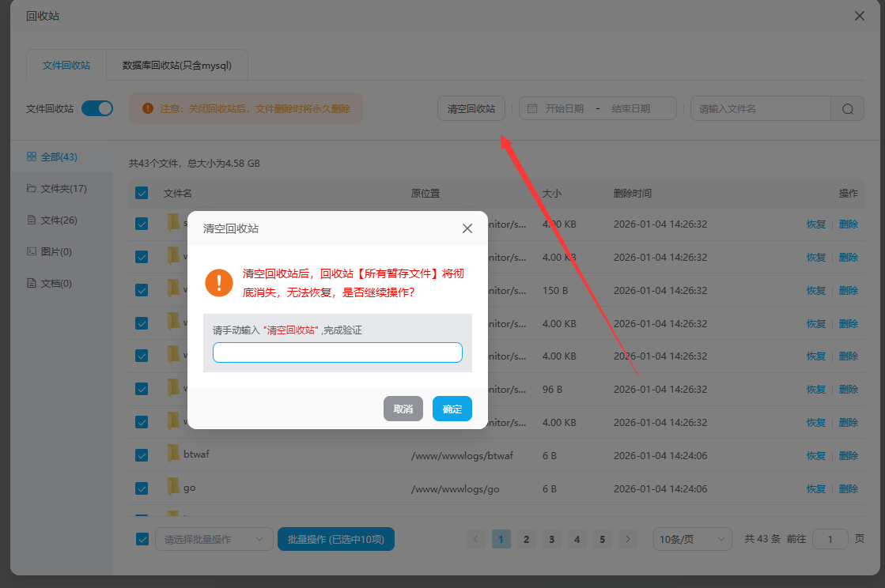Click the 确定 button in dialog
The image size is (885, 588).
coord(452,409)
